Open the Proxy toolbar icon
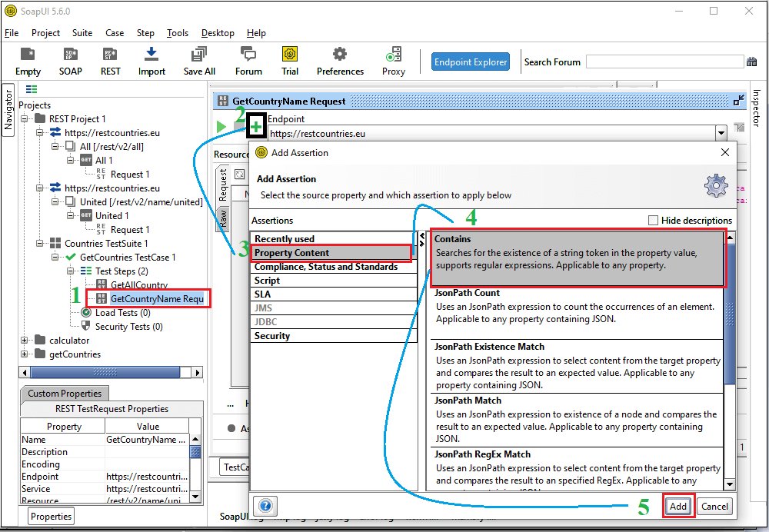This screenshot has height=532, width=769. tap(393, 54)
